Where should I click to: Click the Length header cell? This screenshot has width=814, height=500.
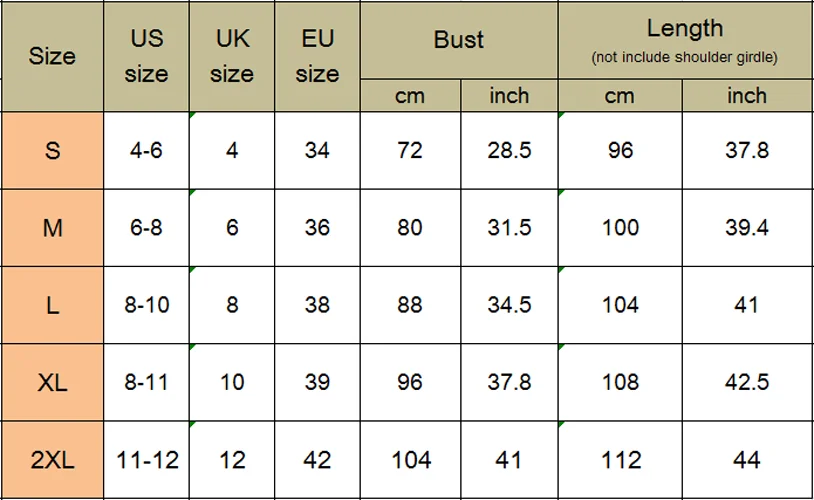[x=685, y=40]
